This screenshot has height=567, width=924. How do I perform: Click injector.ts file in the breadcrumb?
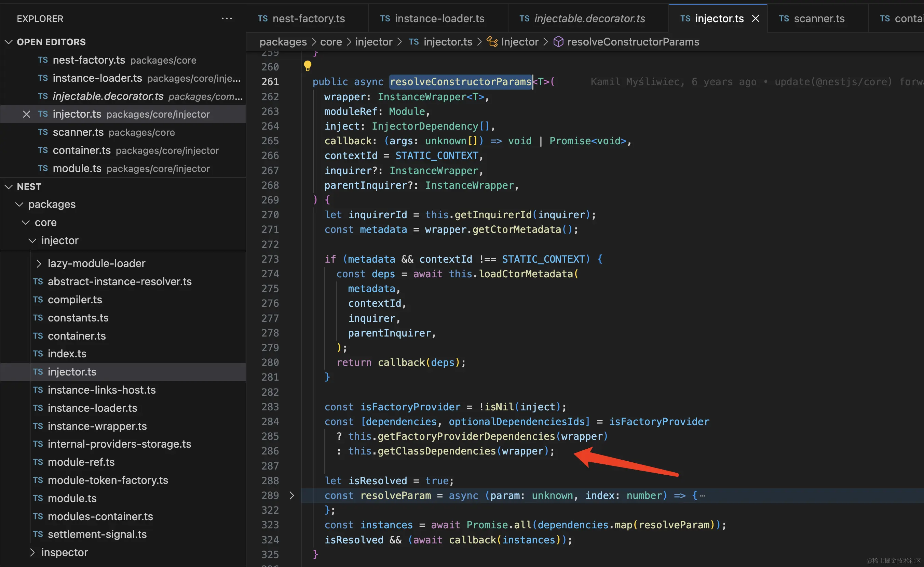click(x=448, y=42)
